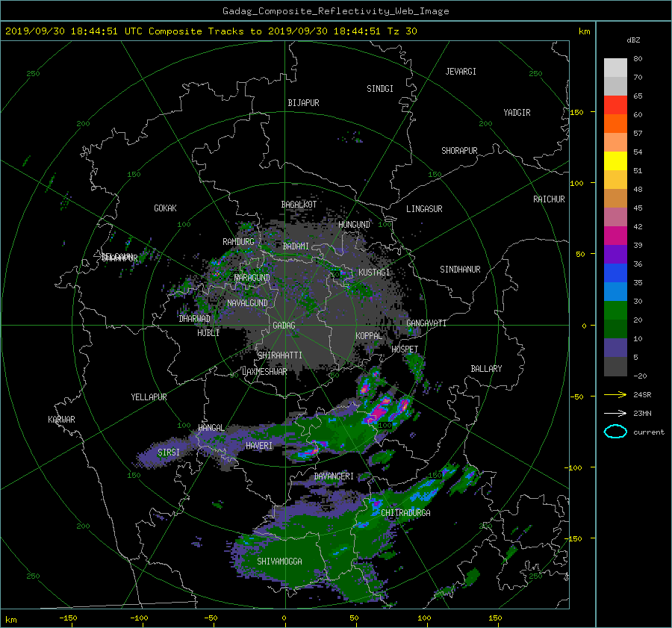Viewport: 672px width, 628px height.
Task: Click the CHITRADURGA city label
Action: [405, 513]
